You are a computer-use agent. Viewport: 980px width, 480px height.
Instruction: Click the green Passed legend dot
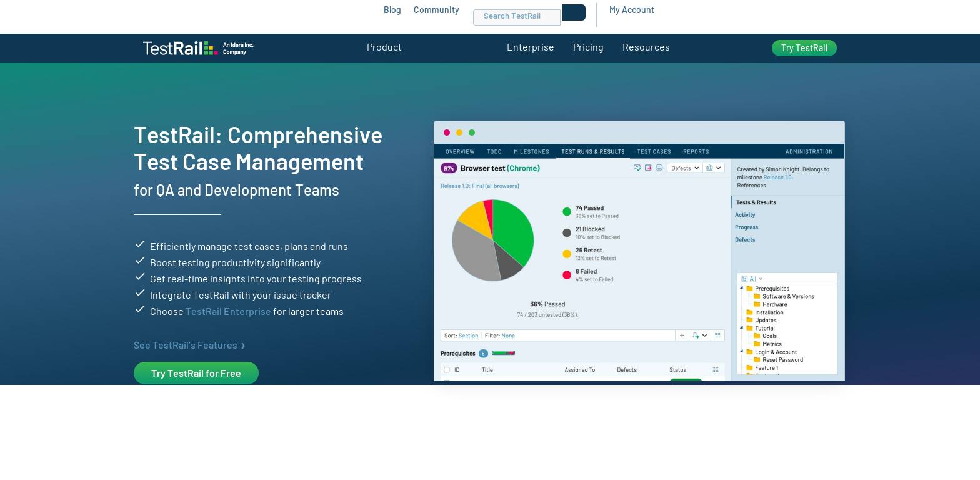click(x=567, y=212)
